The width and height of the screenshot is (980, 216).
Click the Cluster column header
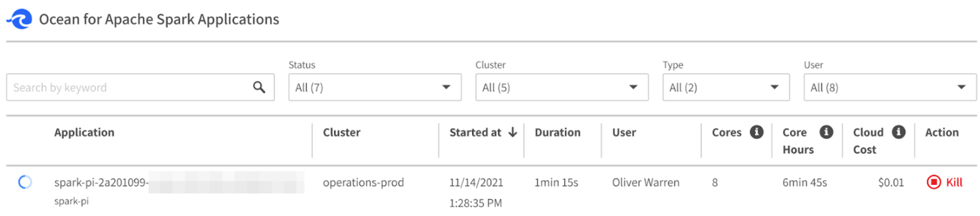click(x=341, y=132)
